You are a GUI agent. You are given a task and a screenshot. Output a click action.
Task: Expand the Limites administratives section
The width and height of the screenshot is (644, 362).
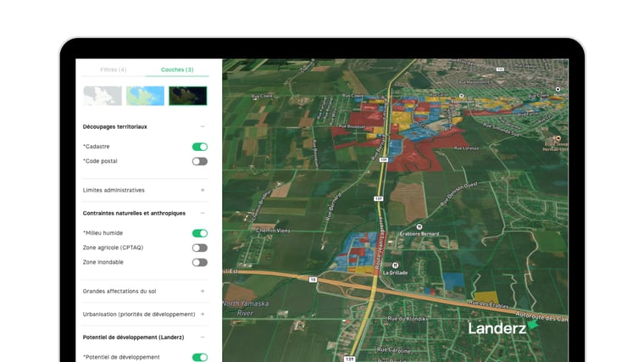203,190
